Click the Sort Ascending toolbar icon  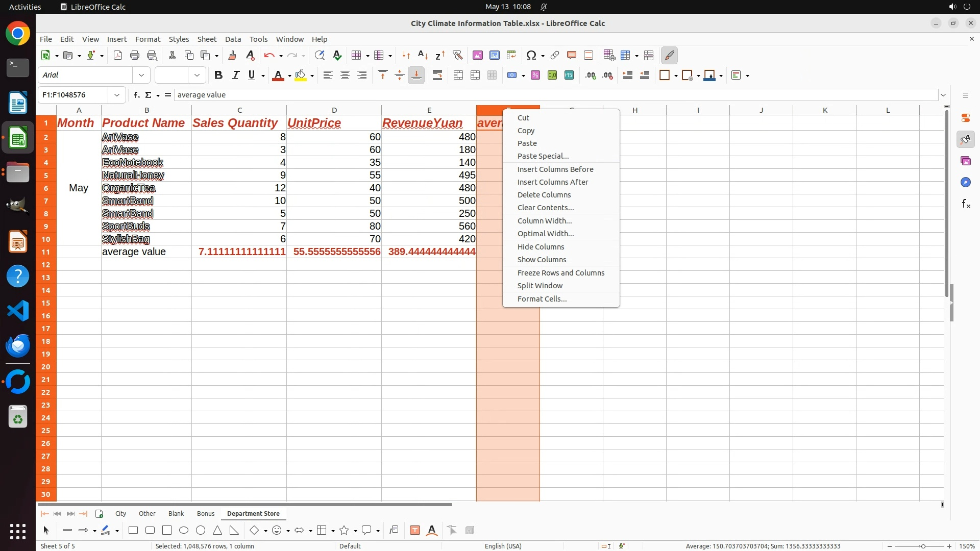[x=423, y=55]
